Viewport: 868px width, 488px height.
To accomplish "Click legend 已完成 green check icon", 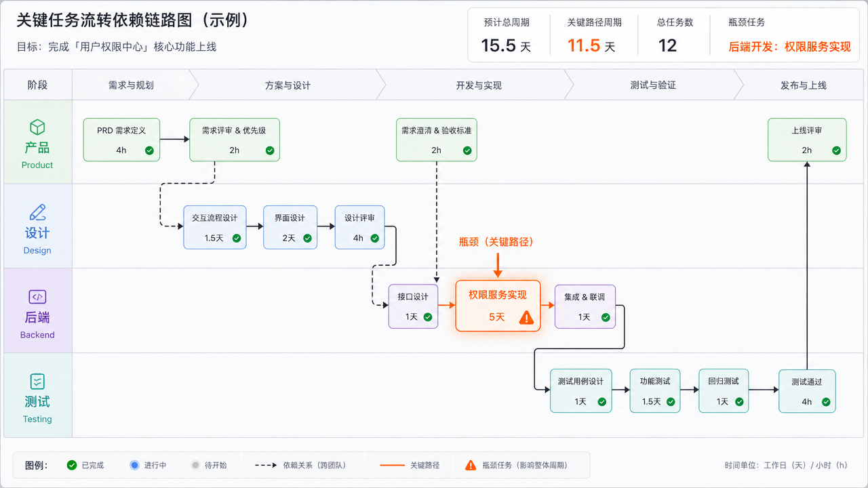I will [x=72, y=465].
